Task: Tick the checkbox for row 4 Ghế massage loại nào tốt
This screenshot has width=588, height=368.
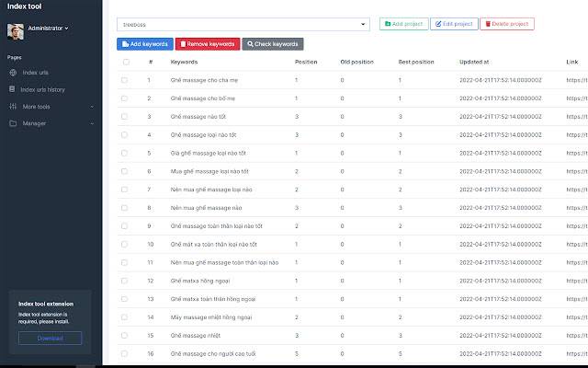Action: 125,135
